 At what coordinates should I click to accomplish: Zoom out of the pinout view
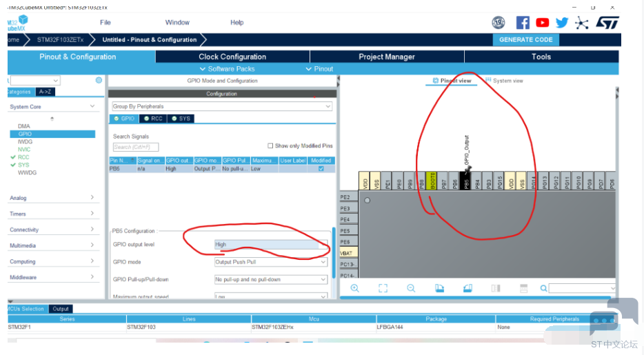(411, 288)
